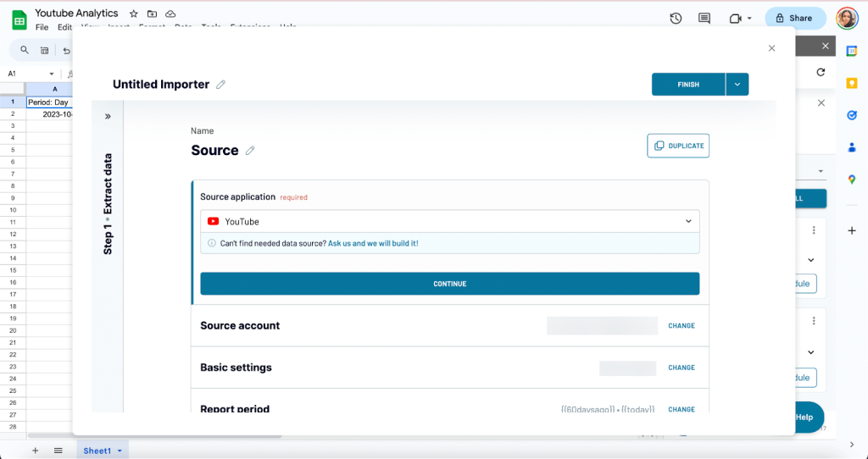Viewport: 868px width, 459px height.
Task: Edit the Source name pencil icon
Action: [250, 151]
